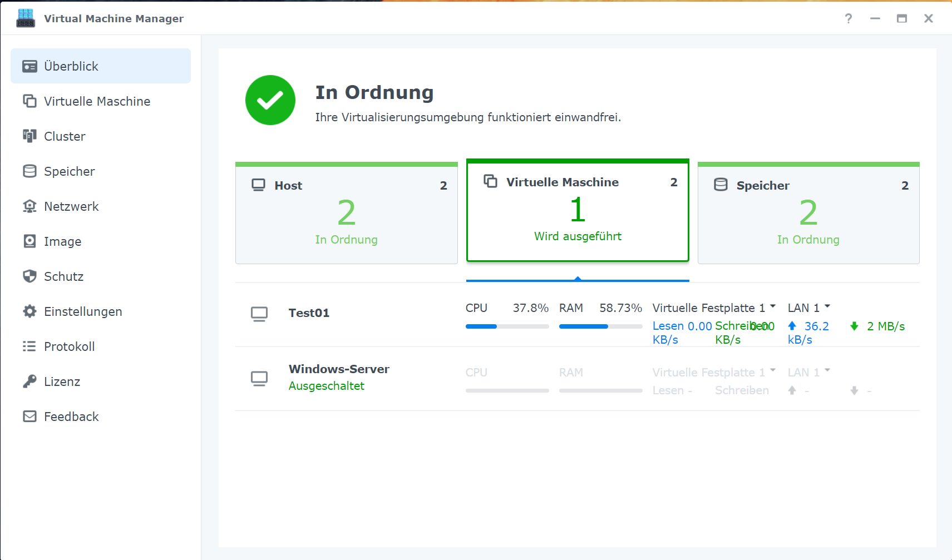Click the Test01 virtual machine name
Image resolution: width=952 pixels, height=560 pixels.
pyautogui.click(x=309, y=313)
